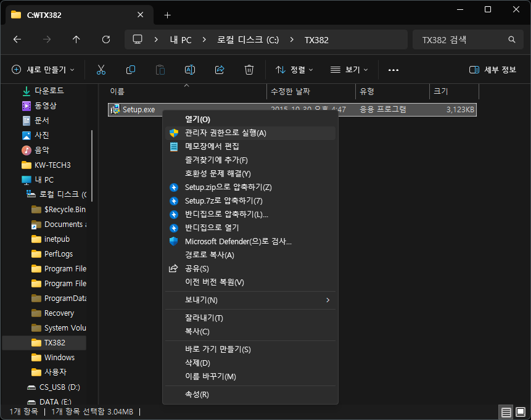Open the 새로 만들기 dropdown
This screenshot has width=531, height=420.
43,70
